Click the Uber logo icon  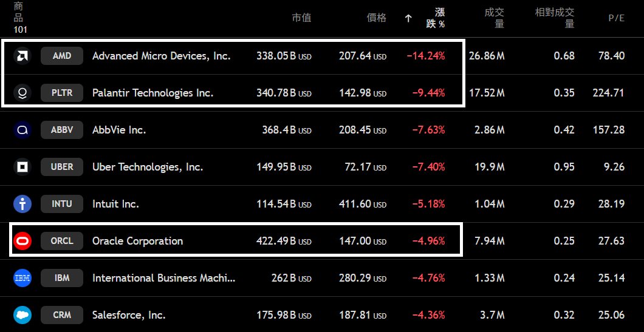22,167
